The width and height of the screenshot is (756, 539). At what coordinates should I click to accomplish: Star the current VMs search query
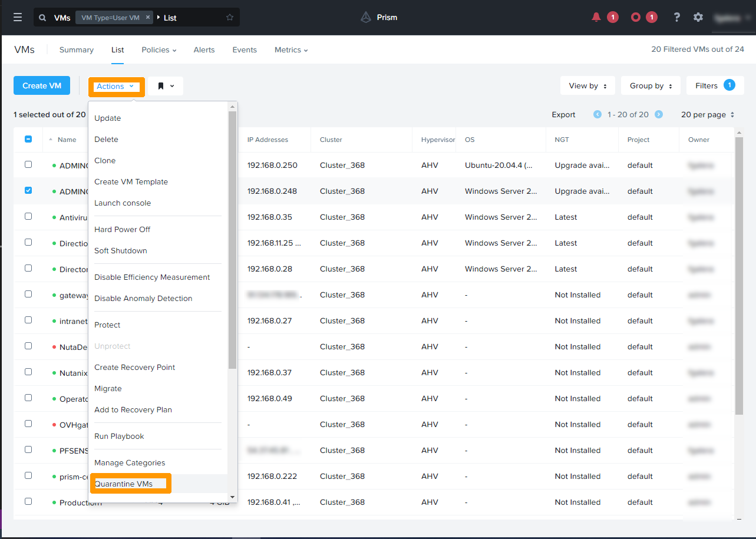point(229,17)
